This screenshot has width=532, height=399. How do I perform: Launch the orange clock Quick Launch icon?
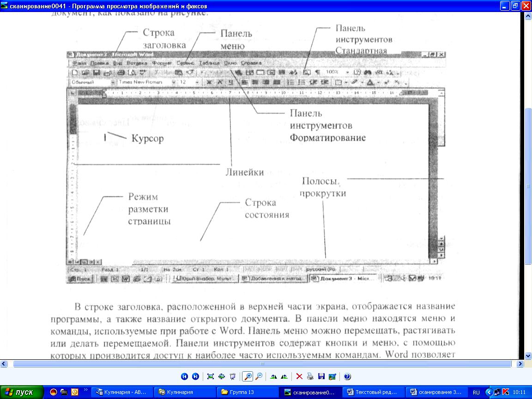(x=75, y=392)
